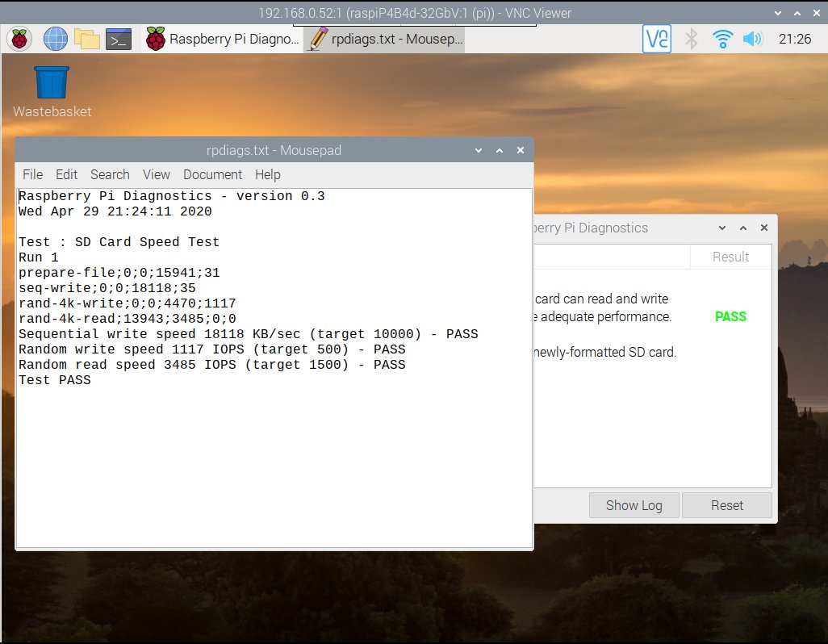This screenshot has height=644, width=828.
Task: Click the 21:26 clock in the panel
Action: 795,39
